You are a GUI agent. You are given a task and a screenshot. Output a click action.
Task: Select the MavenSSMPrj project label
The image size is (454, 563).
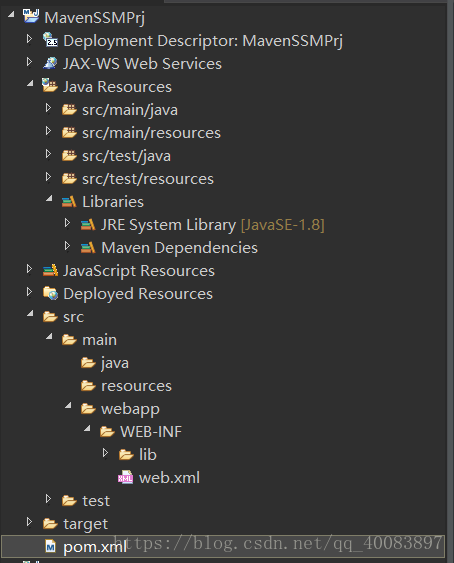pyautogui.click(x=94, y=18)
